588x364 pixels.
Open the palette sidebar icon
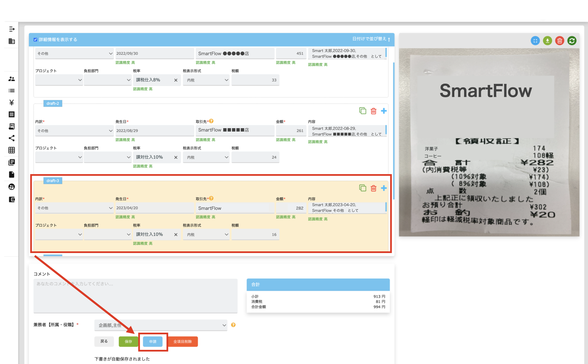coord(12,187)
